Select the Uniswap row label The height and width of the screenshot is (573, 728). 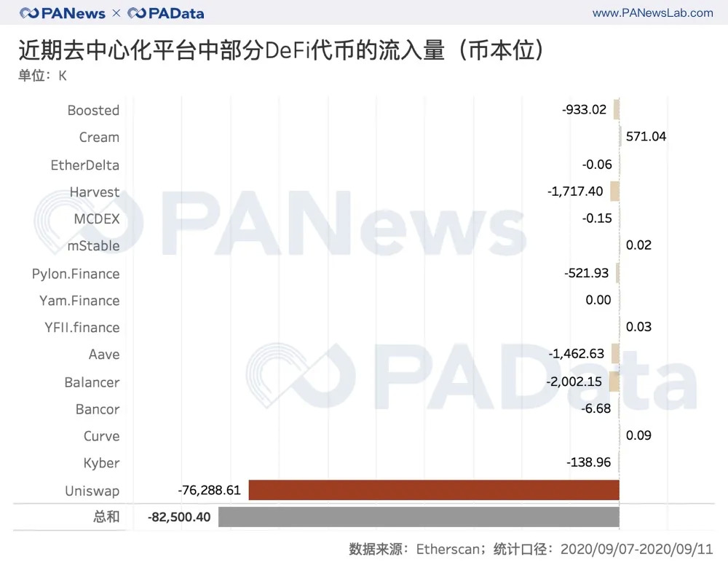(92, 491)
